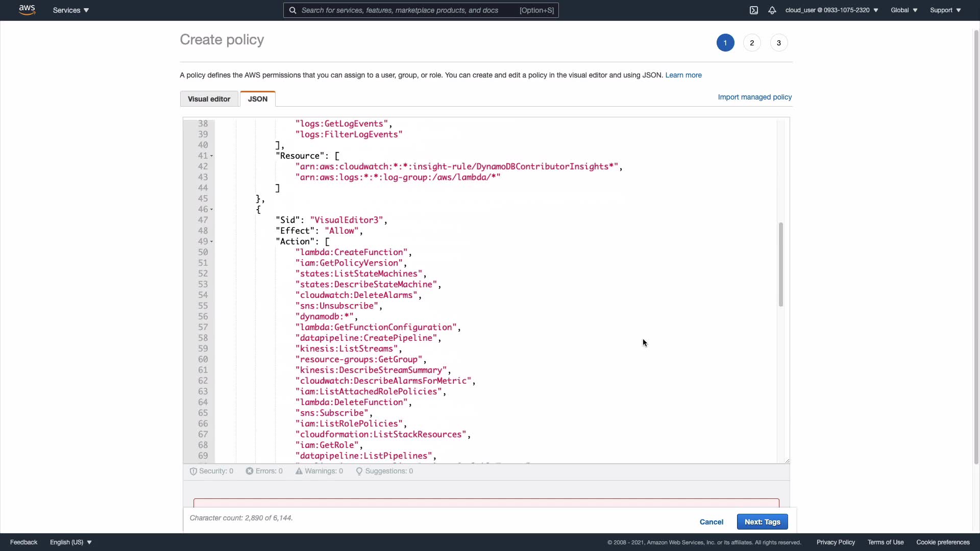Open the Services dropdown menu
Viewport: 980px width, 551px height.
tap(71, 10)
